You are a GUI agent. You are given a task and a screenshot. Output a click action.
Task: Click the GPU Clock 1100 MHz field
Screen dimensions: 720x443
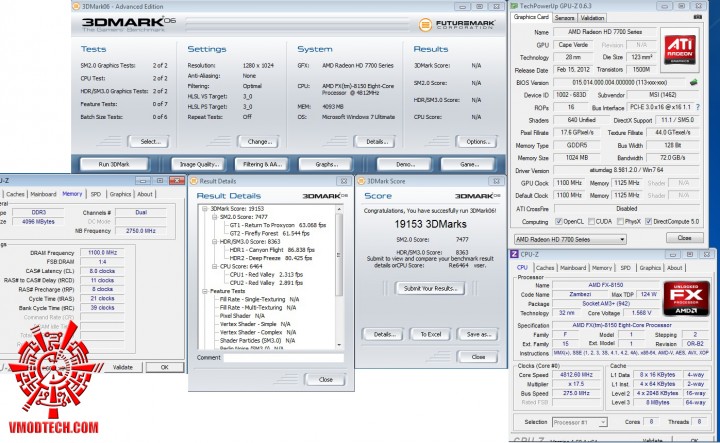[569, 183]
